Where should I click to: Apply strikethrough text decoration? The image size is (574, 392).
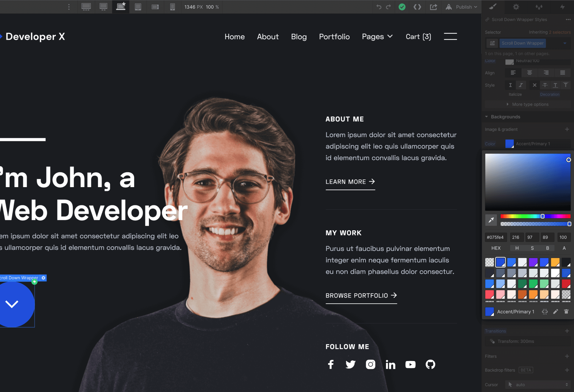pyautogui.click(x=545, y=85)
